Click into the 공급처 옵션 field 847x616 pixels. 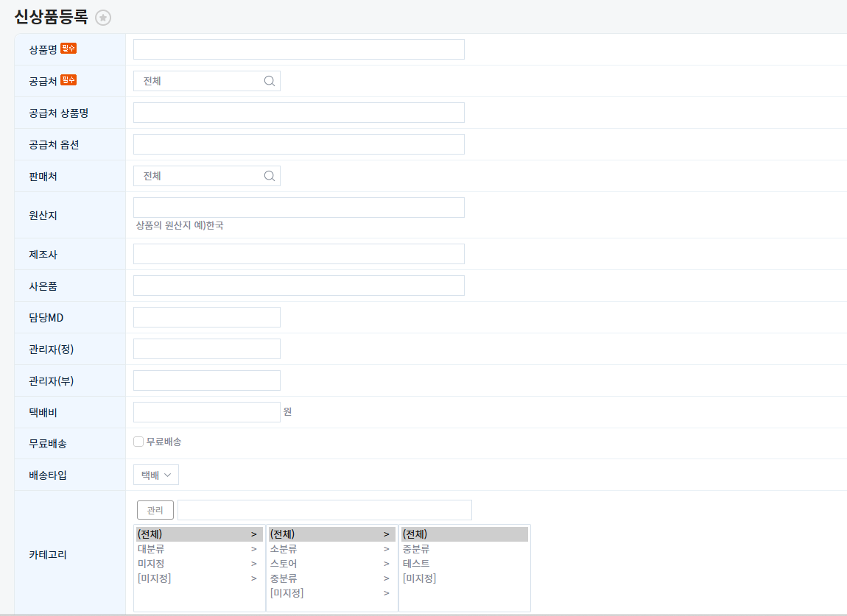(x=298, y=144)
